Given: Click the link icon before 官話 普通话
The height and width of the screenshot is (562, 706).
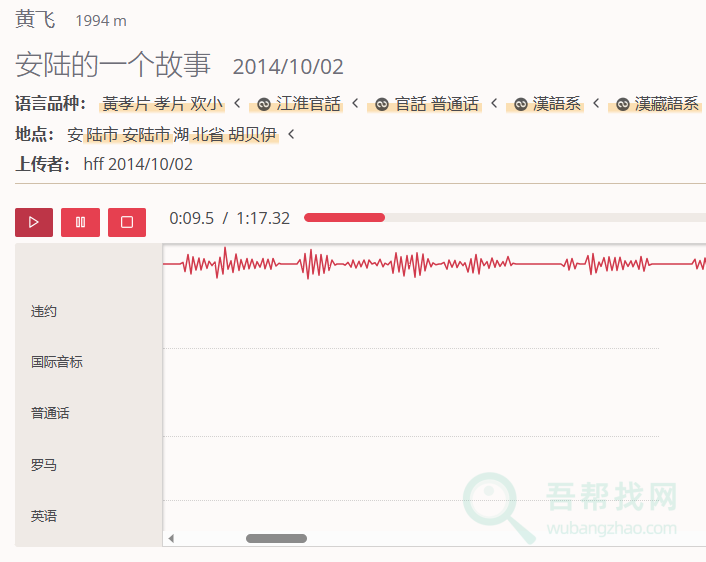Looking at the screenshot, I should (x=382, y=104).
